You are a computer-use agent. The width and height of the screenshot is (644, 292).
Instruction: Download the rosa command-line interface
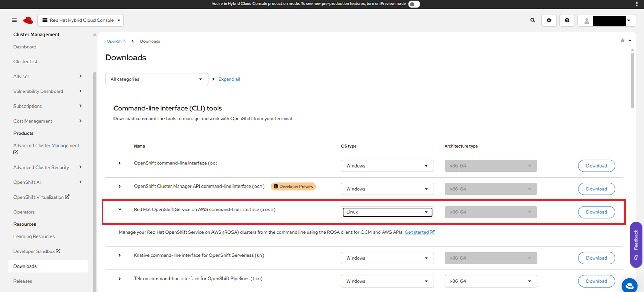pyautogui.click(x=596, y=212)
